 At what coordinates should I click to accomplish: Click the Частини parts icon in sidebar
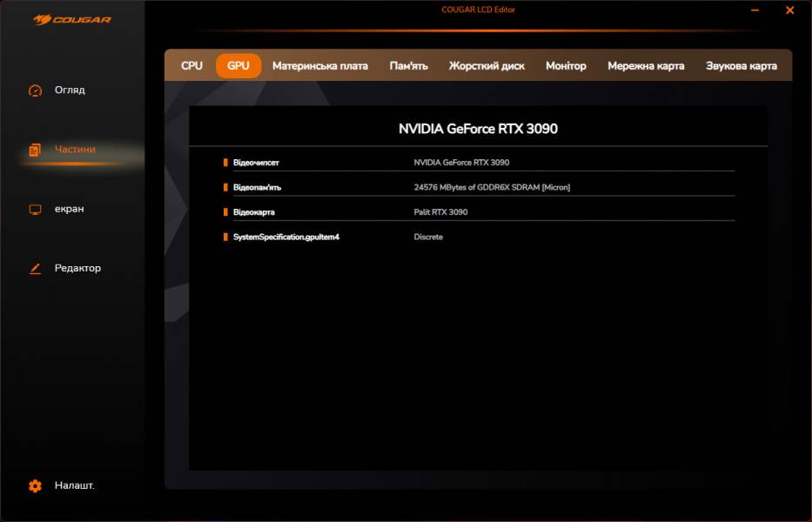click(x=35, y=149)
